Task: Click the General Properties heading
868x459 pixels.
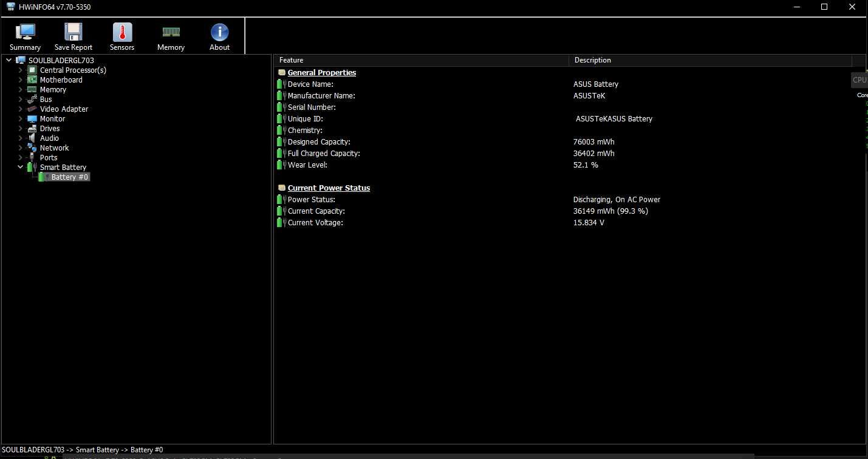Action: pyautogui.click(x=321, y=72)
